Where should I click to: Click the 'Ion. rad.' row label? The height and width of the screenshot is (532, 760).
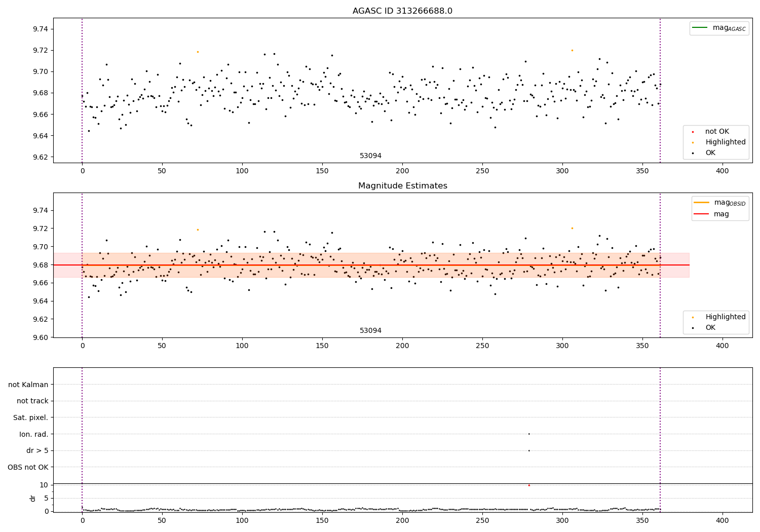tap(34, 435)
